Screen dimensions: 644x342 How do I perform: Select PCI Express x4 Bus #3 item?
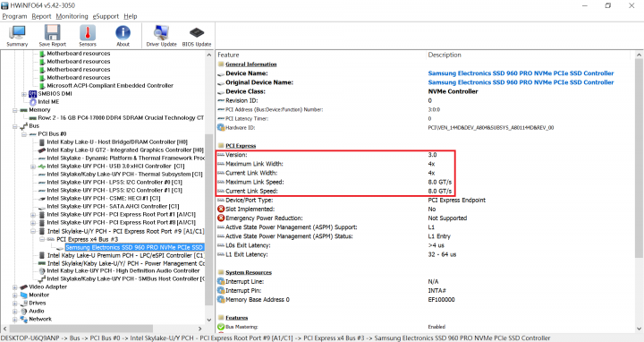pos(87,239)
